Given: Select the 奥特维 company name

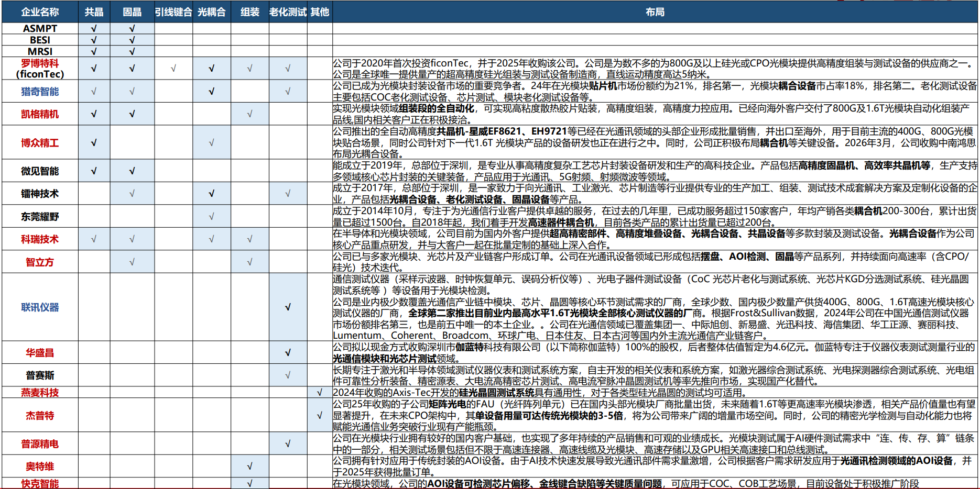Looking at the screenshot, I should [x=40, y=466].
